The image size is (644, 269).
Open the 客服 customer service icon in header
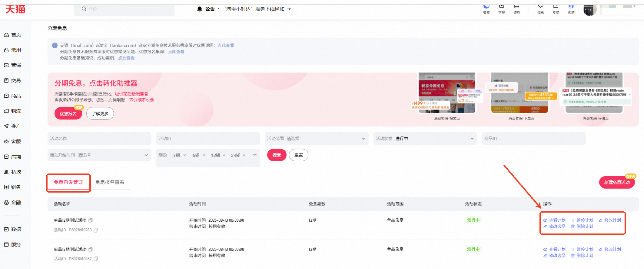pyautogui.click(x=571, y=7)
